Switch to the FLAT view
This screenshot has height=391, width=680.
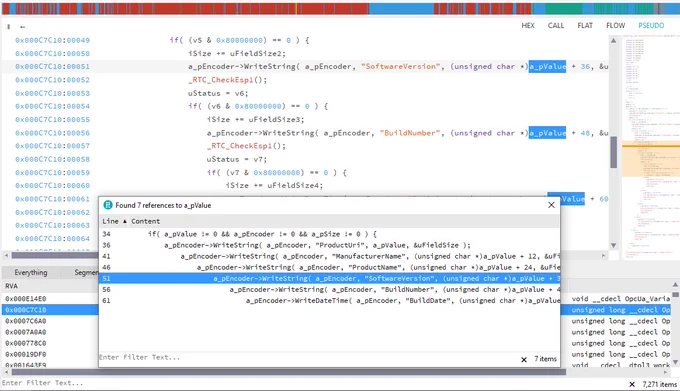pyautogui.click(x=585, y=26)
